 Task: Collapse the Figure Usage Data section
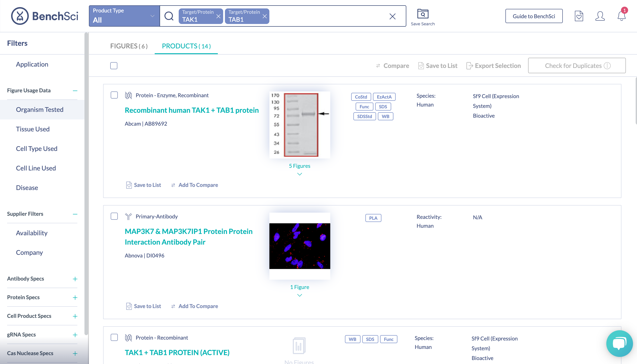point(75,91)
